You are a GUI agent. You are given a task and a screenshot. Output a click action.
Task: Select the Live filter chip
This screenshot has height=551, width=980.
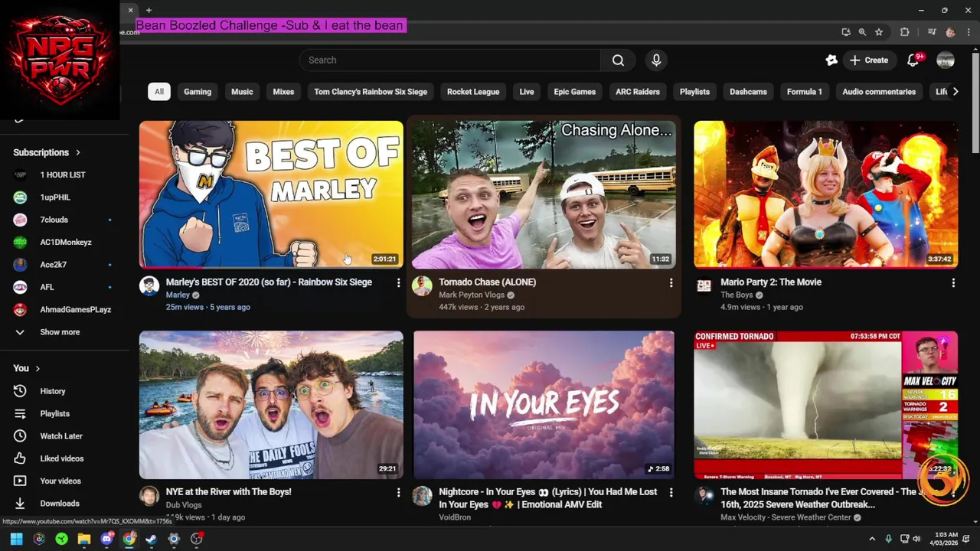527,92
